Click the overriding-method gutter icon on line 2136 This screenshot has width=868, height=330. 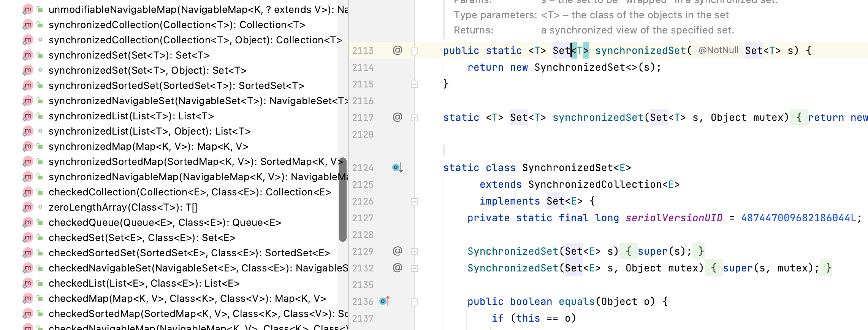coord(384,301)
